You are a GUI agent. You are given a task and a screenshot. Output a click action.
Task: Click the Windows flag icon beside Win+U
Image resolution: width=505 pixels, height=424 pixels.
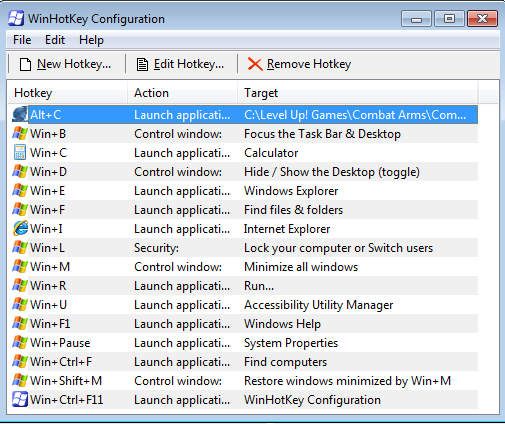[x=20, y=305]
